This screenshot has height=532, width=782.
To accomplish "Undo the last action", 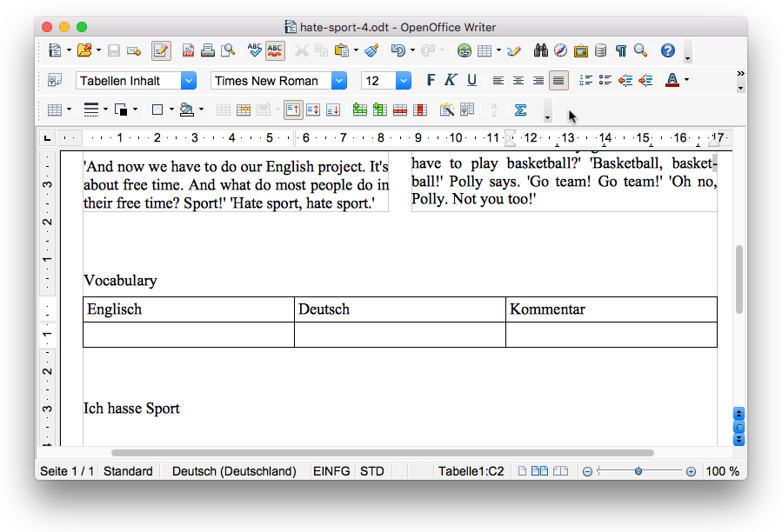I will pyautogui.click(x=398, y=50).
